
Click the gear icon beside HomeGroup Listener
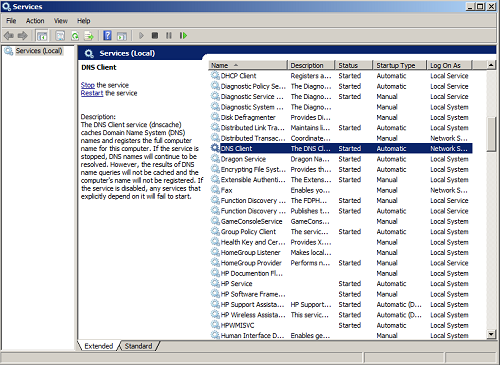(x=215, y=252)
